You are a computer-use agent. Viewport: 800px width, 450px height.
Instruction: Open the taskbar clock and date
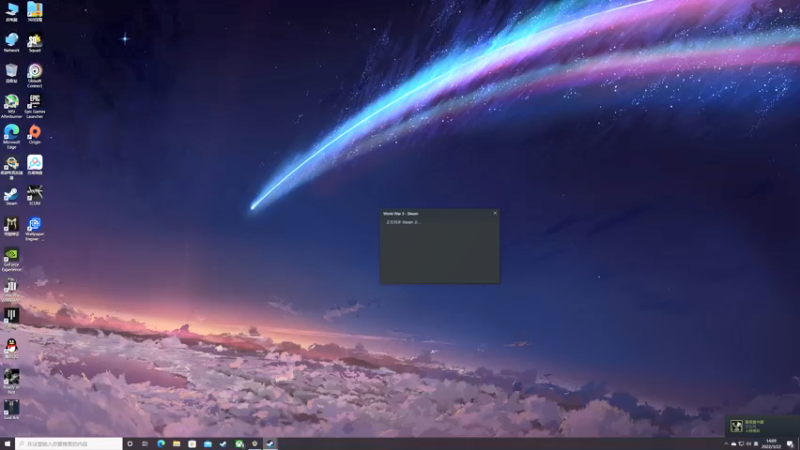pos(771,444)
